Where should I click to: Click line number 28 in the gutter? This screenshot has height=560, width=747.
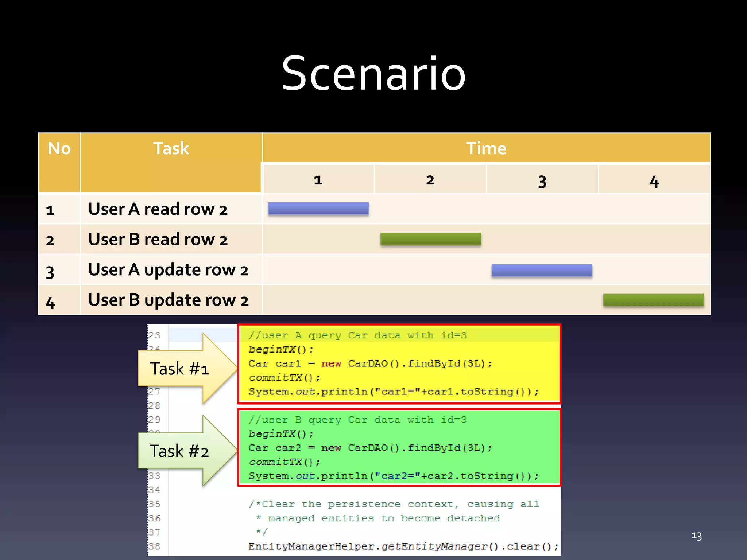tap(154, 405)
